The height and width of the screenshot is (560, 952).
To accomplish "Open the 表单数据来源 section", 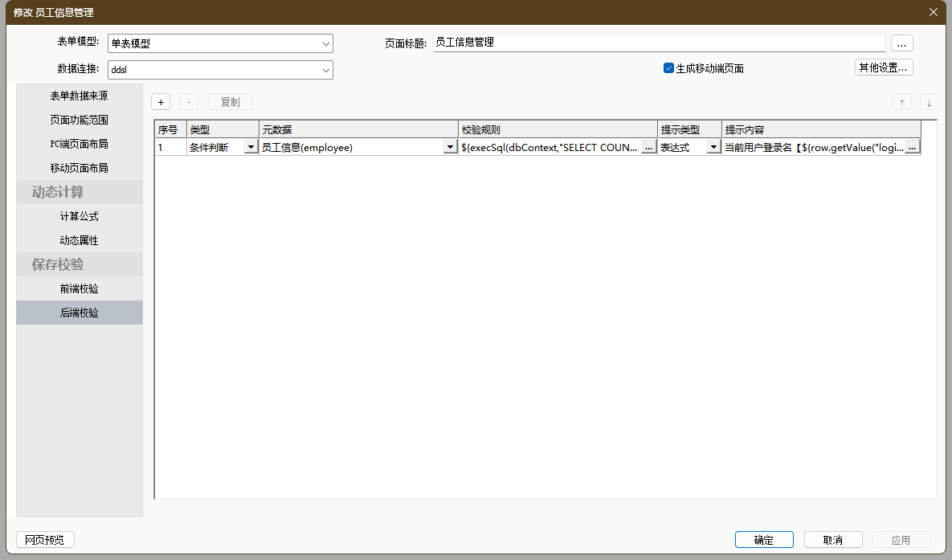I will coord(80,96).
